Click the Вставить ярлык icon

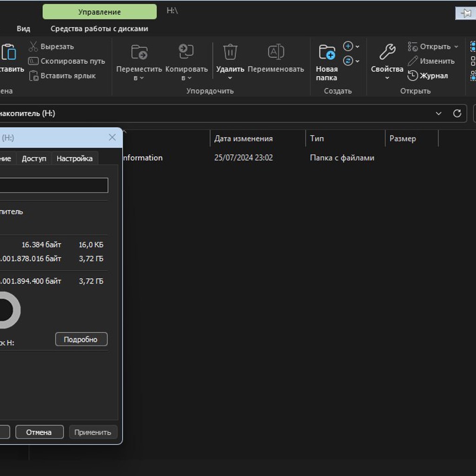coord(33,76)
